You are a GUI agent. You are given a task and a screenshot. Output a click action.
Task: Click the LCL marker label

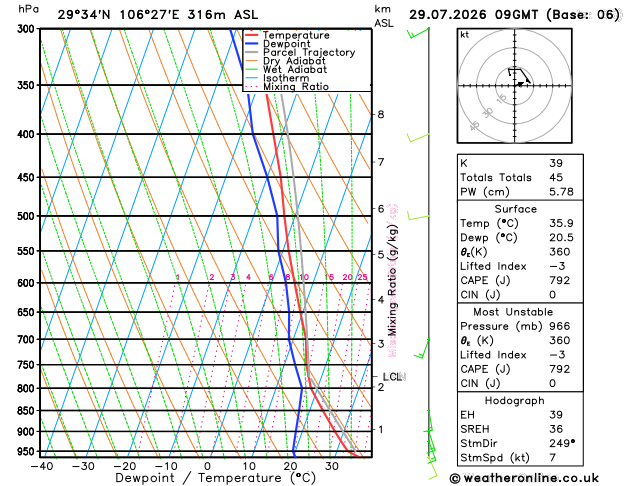[x=392, y=377]
